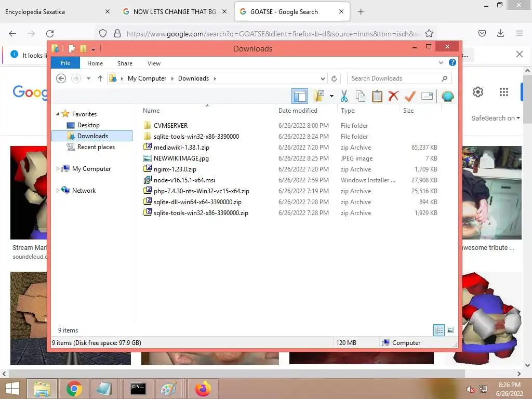Reload the Firefox page
Image resolution: width=532 pixels, height=399 pixels.
tap(50, 34)
